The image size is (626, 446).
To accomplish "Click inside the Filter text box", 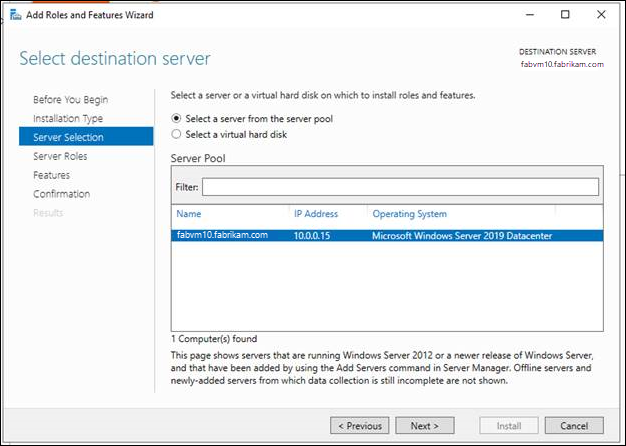I will click(400, 187).
